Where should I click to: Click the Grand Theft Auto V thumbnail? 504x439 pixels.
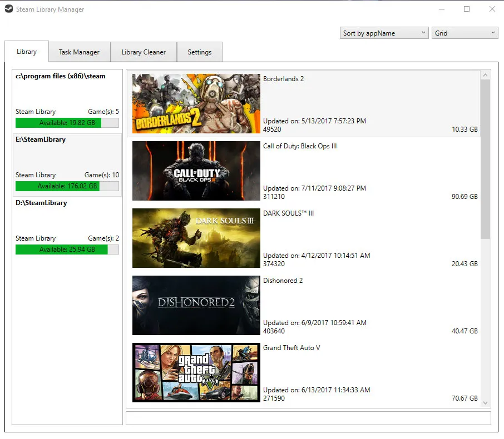click(196, 372)
